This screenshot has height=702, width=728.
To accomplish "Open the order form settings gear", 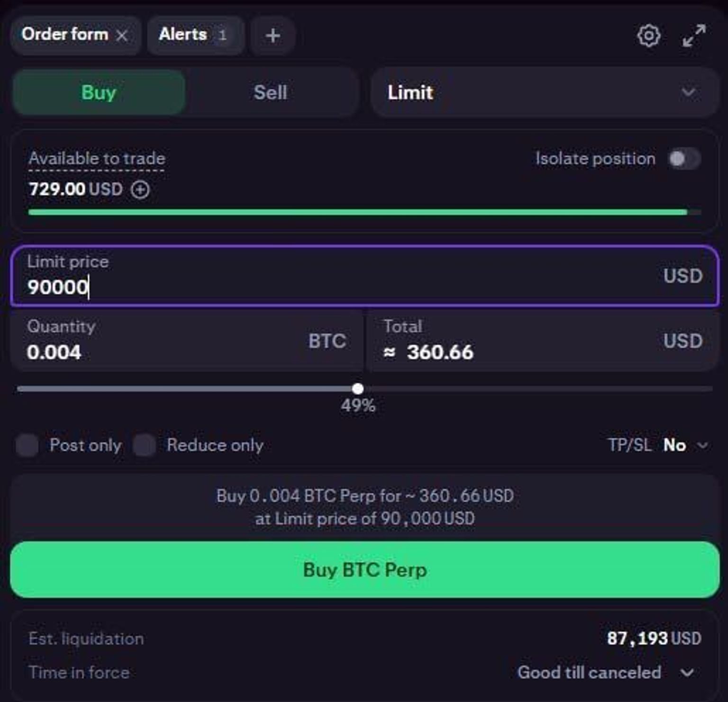I will click(x=648, y=36).
